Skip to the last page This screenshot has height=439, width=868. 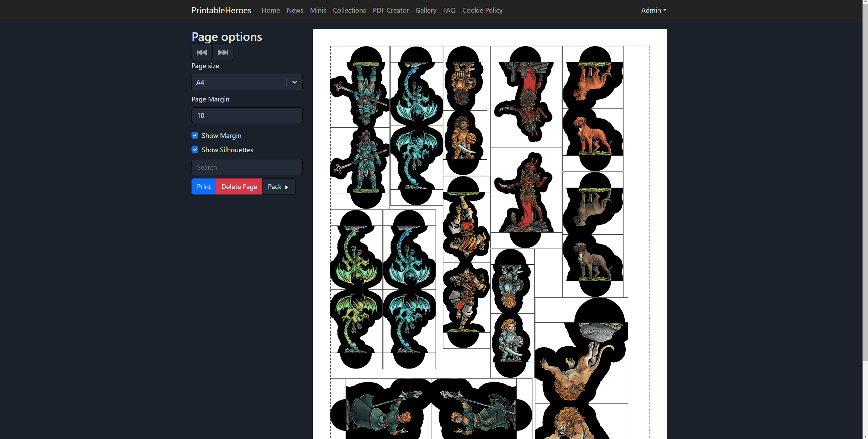(x=223, y=52)
